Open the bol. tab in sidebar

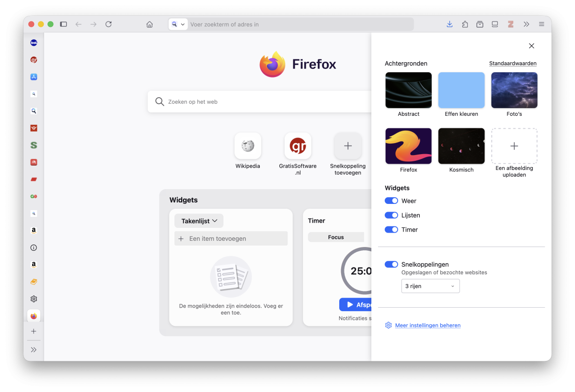click(34, 43)
